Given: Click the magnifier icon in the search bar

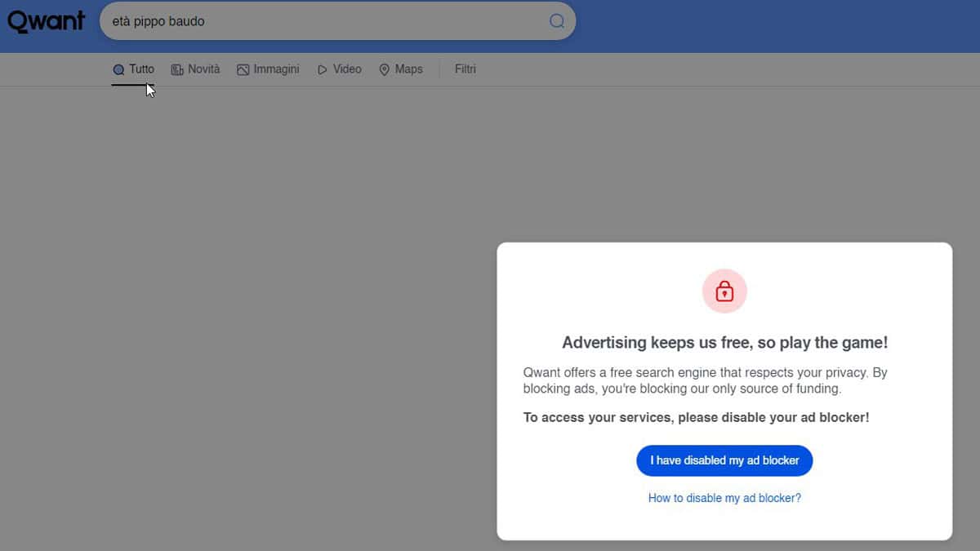Looking at the screenshot, I should (556, 21).
